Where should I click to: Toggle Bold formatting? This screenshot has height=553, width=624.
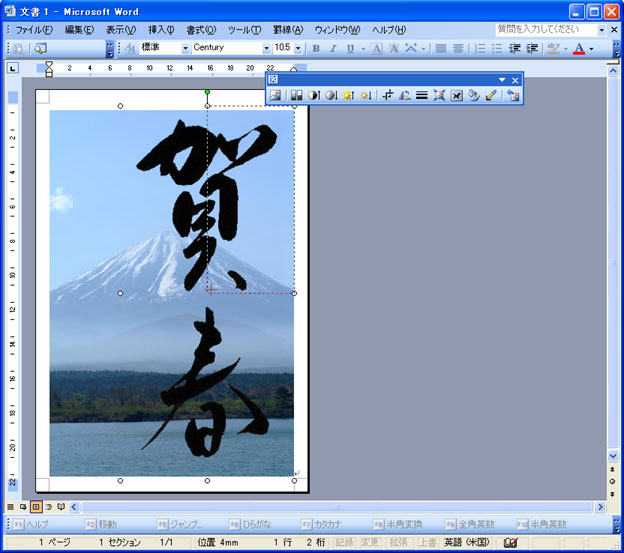coord(316,48)
